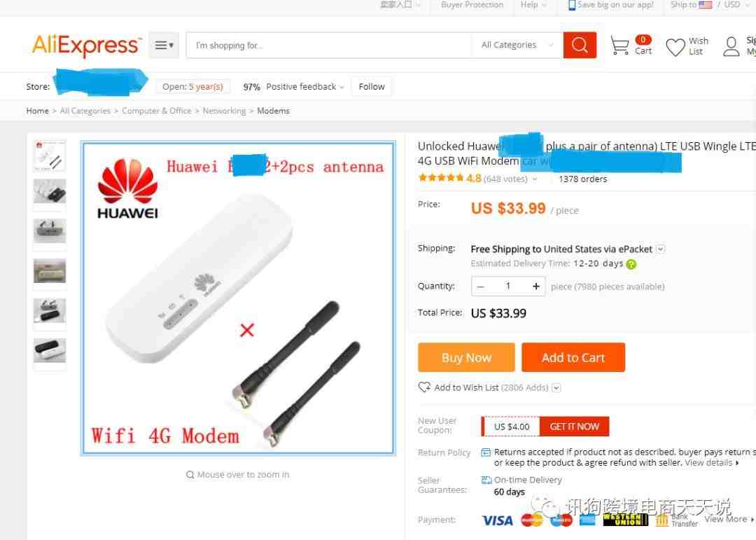Open the shopping cart icon
This screenshot has width=756, height=540.
[x=619, y=46]
